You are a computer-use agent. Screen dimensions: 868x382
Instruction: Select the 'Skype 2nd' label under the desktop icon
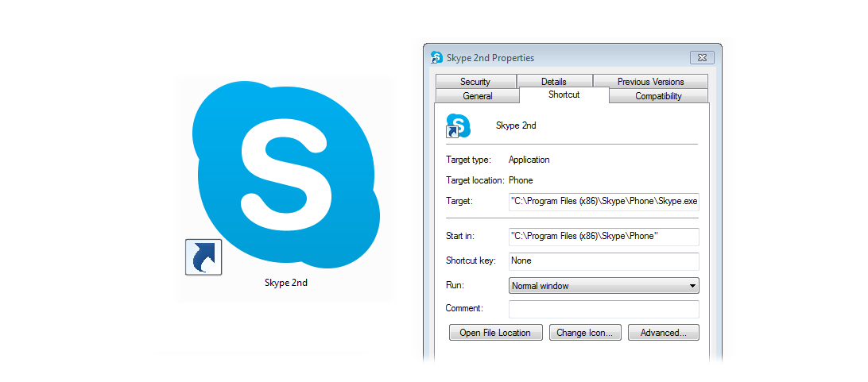pyautogui.click(x=285, y=283)
